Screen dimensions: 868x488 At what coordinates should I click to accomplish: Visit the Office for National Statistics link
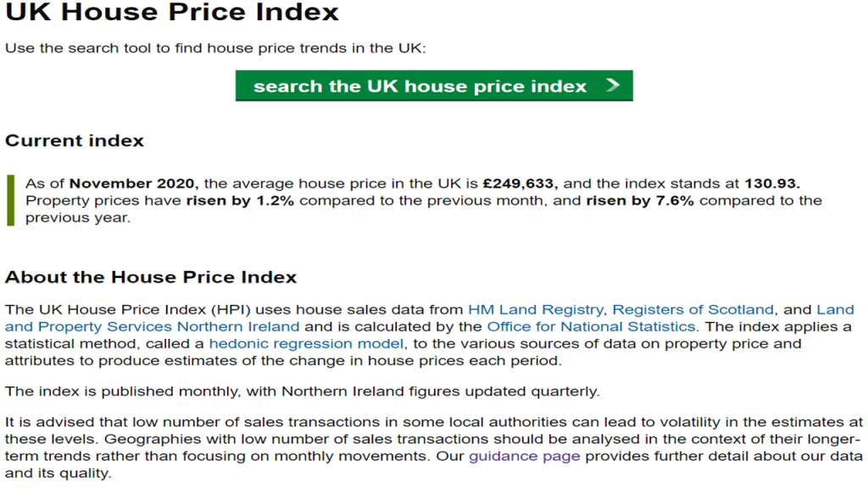tap(591, 326)
